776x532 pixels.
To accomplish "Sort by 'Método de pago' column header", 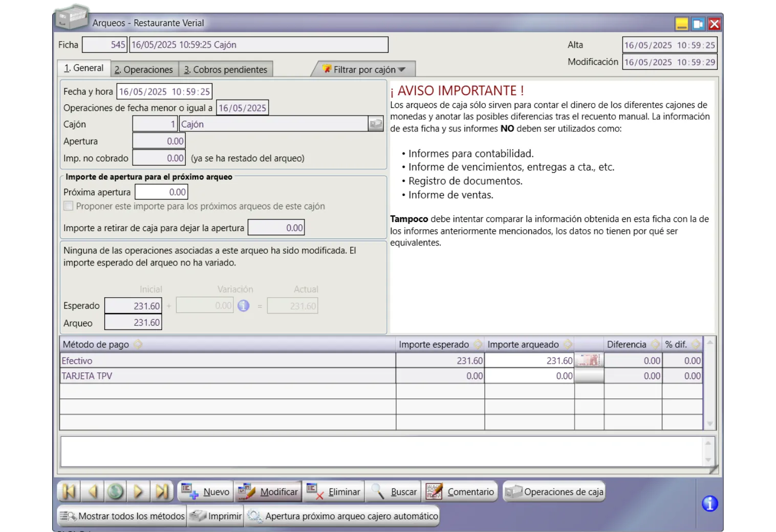I will coord(96,344).
